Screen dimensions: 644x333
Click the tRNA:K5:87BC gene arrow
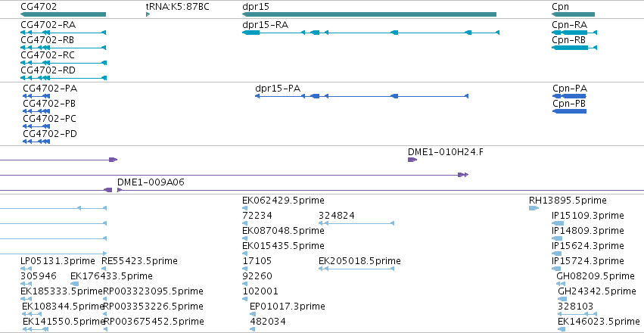[x=148, y=14]
